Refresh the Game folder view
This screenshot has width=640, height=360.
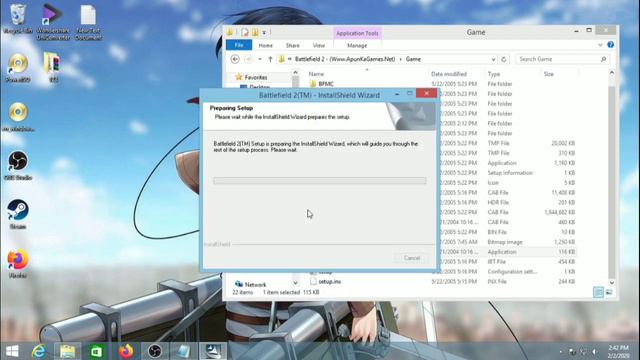pos(504,59)
